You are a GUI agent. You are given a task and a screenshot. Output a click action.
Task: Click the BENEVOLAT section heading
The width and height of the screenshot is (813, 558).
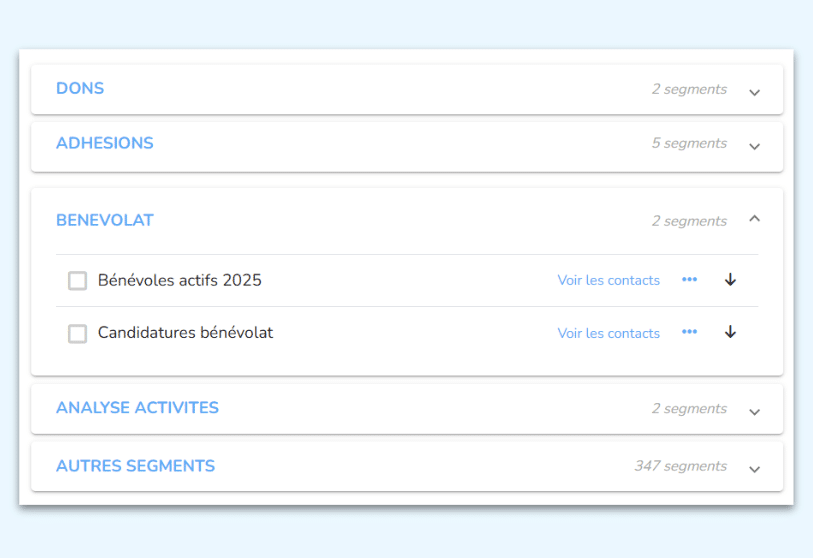pos(105,220)
